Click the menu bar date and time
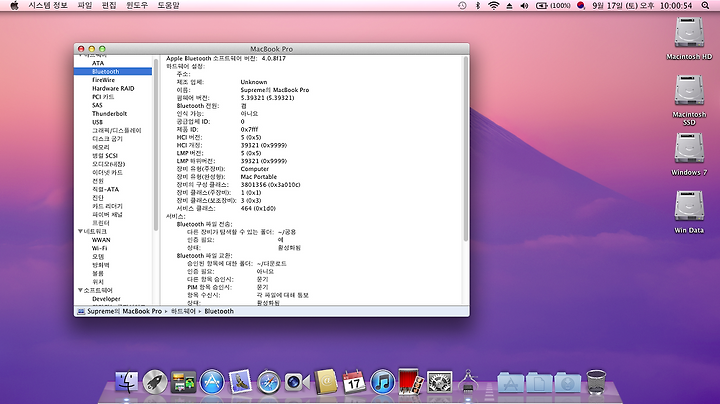Screen dimensions: 720x404 (642, 6)
